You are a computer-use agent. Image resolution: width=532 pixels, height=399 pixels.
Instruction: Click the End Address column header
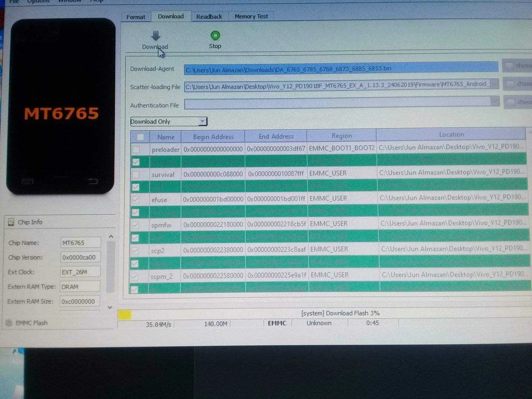(276, 136)
